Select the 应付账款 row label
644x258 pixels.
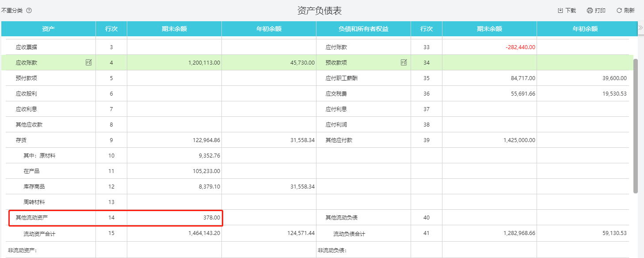pyautogui.click(x=336, y=47)
